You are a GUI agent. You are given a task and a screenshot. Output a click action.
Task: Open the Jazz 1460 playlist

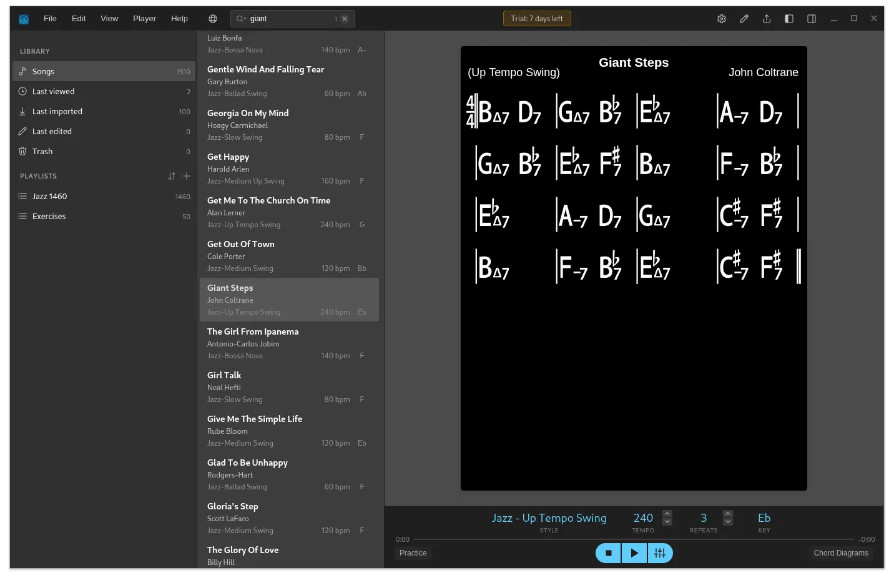pos(104,196)
